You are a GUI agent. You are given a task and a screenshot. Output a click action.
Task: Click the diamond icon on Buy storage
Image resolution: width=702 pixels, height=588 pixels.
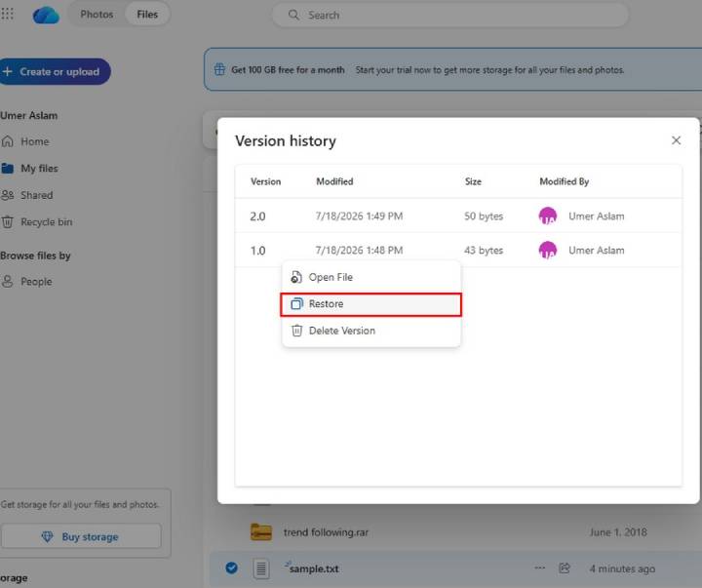click(47, 536)
